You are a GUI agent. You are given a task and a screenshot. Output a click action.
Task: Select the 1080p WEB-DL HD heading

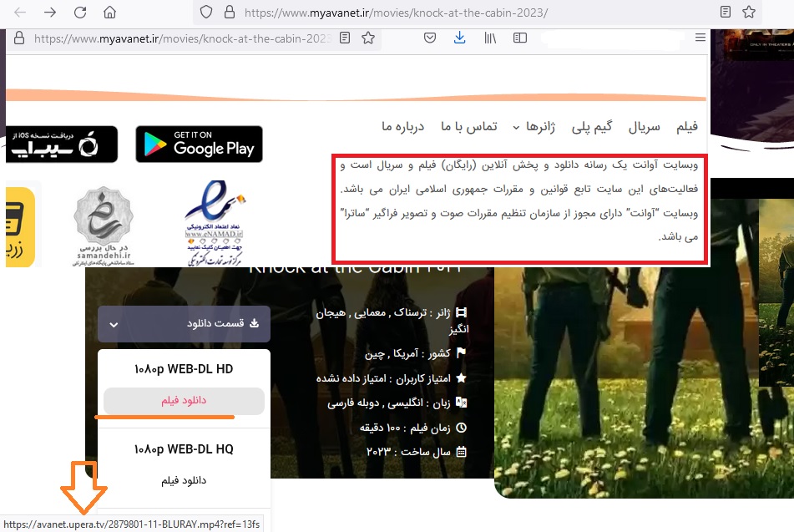point(184,369)
